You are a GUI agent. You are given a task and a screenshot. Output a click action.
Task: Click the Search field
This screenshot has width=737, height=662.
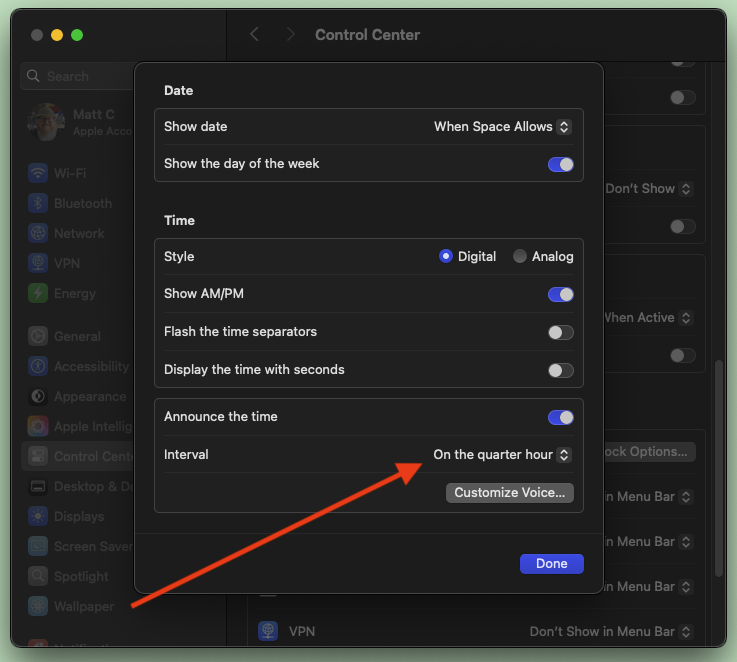tap(78, 76)
